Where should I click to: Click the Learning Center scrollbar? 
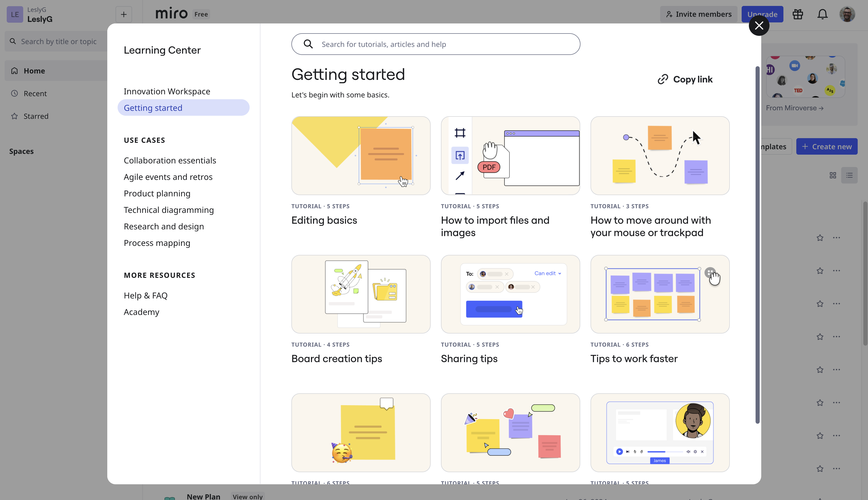click(757, 245)
